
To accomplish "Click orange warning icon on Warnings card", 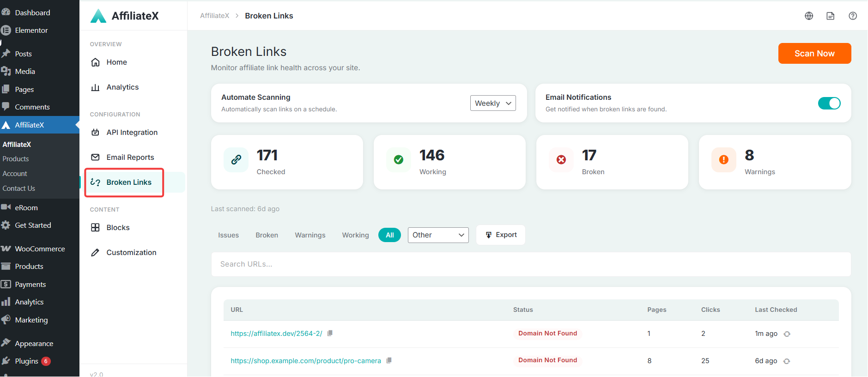I will coord(724,160).
